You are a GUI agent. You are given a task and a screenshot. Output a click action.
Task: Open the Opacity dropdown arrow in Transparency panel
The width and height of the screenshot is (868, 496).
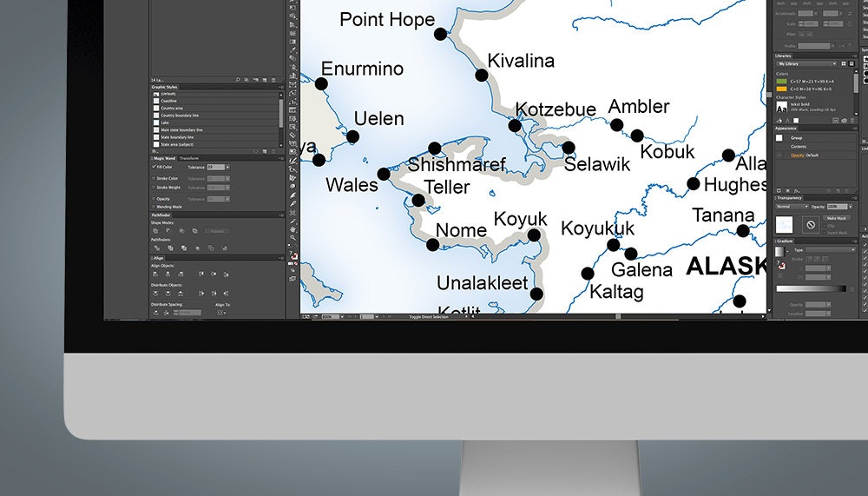pos(851,207)
